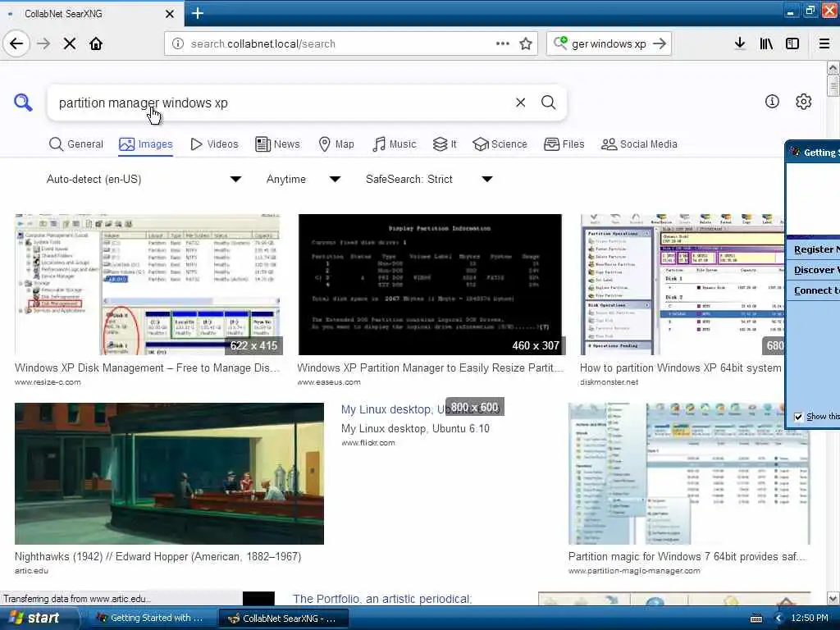840x630 pixels.
Task: Show site information for search.collabnet.local
Action: [x=178, y=43]
